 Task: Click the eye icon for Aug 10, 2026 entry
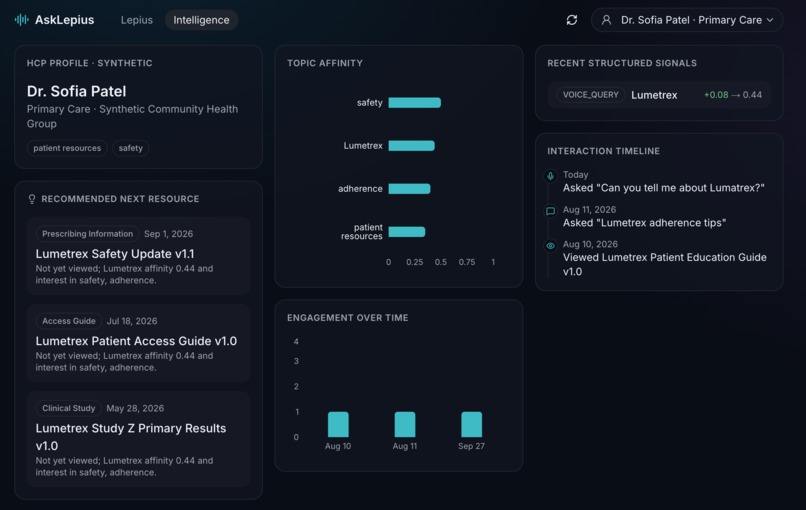coord(551,246)
